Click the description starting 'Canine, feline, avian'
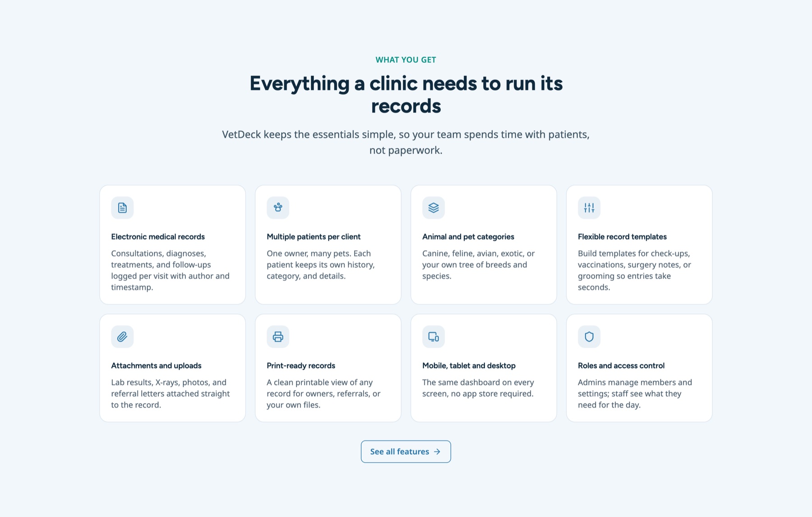 pyautogui.click(x=479, y=265)
